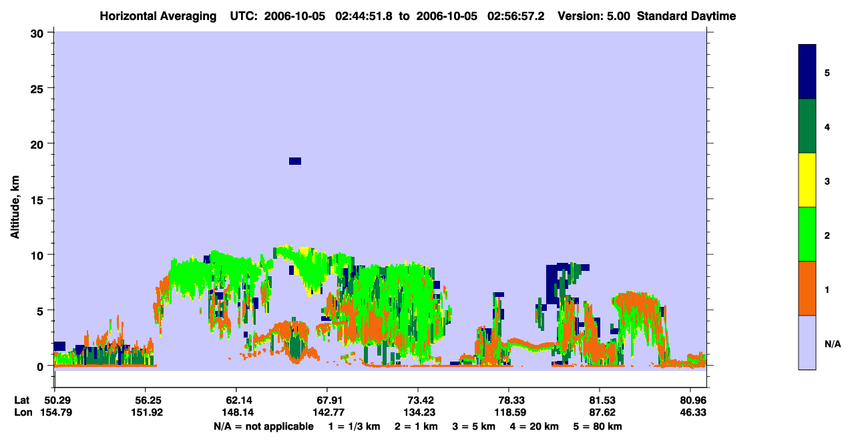The image size is (868, 445).
Task: Click latitude value 81.53
Action: point(600,400)
